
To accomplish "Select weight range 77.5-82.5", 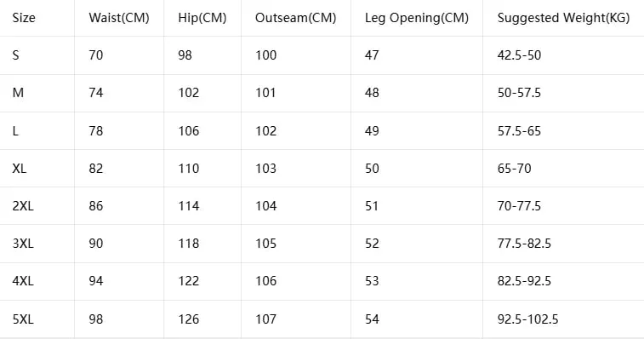I will (524, 243).
